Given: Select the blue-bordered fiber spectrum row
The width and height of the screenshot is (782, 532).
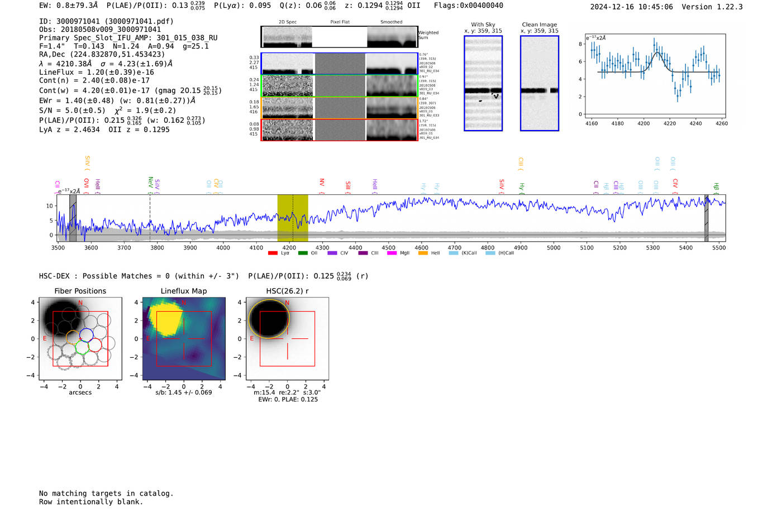Looking at the screenshot, I should (340, 64).
